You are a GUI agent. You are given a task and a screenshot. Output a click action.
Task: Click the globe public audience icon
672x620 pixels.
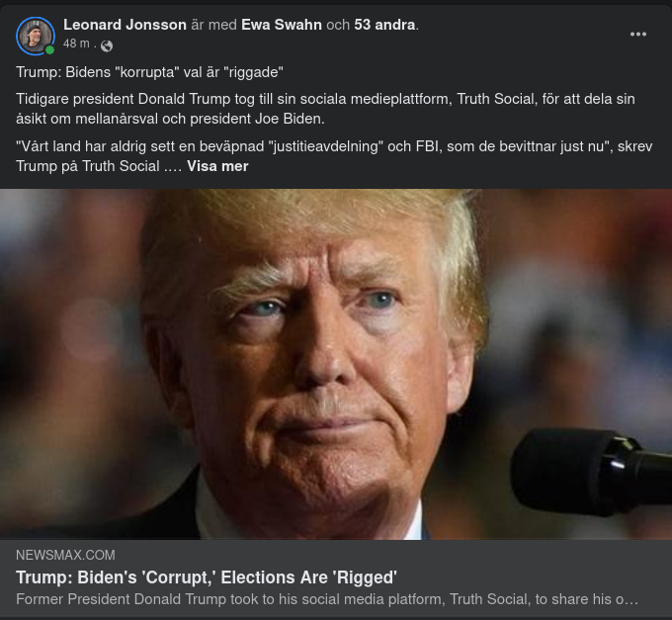107,45
